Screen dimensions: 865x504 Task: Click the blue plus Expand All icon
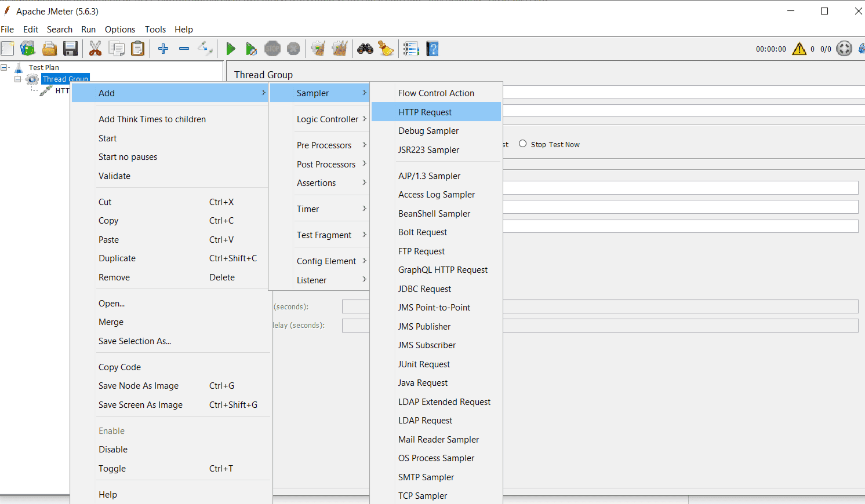pos(163,49)
